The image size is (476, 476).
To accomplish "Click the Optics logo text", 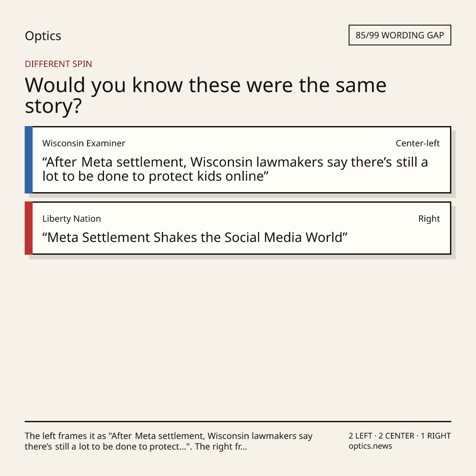I will coord(43,36).
